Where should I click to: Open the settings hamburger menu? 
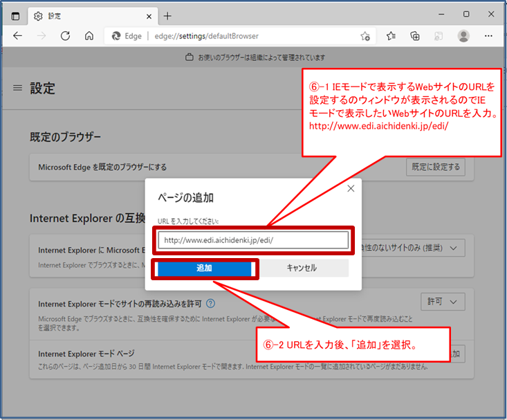(17, 88)
